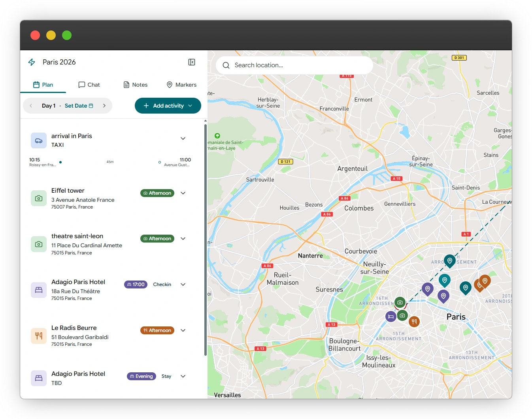This screenshot has width=532, height=419.
Task: Select the purple hotel bed marker on the map
Action: [391, 316]
